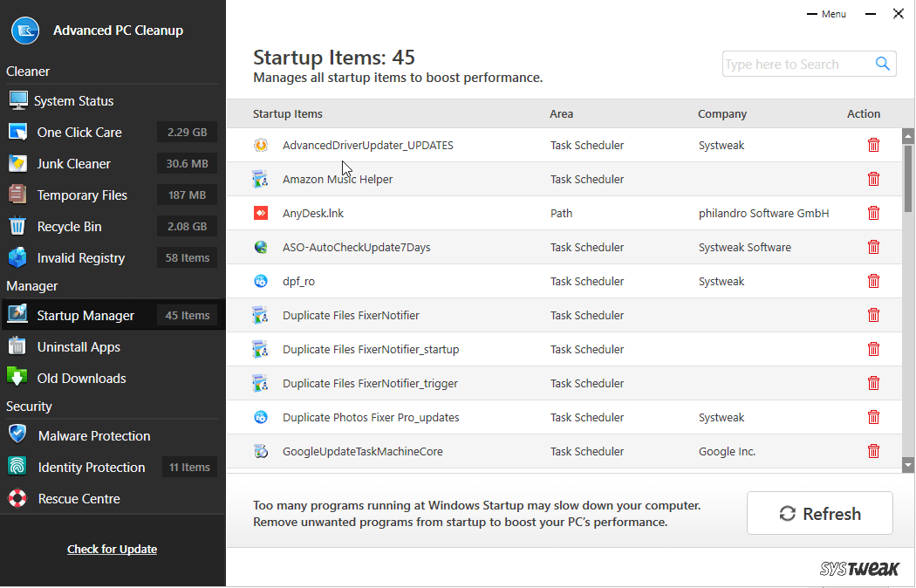Viewport: 916px width, 588px height.
Task: Delete the Amazon Music Helper entry
Action: [x=873, y=180]
